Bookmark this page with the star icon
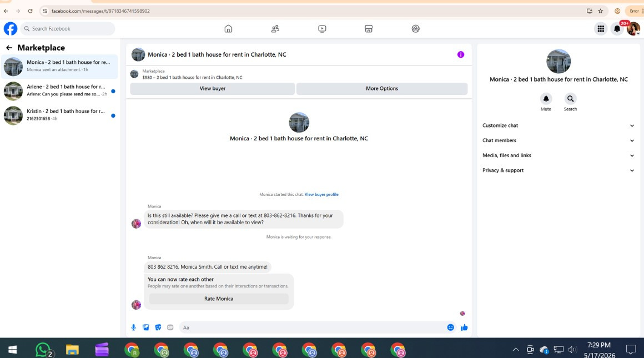This screenshot has height=358, width=644. click(601, 11)
